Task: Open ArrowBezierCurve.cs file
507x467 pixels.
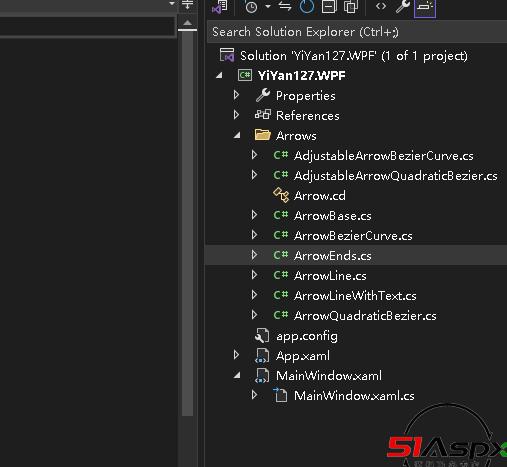Action: click(353, 236)
